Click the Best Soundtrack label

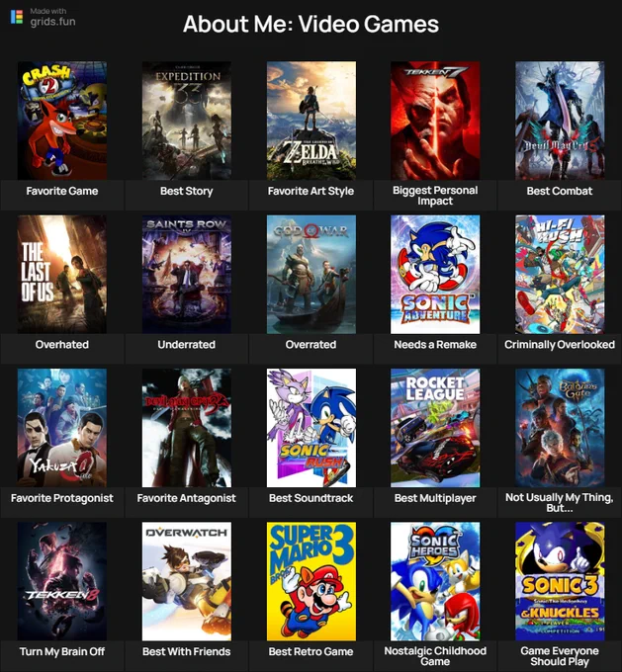click(311, 498)
